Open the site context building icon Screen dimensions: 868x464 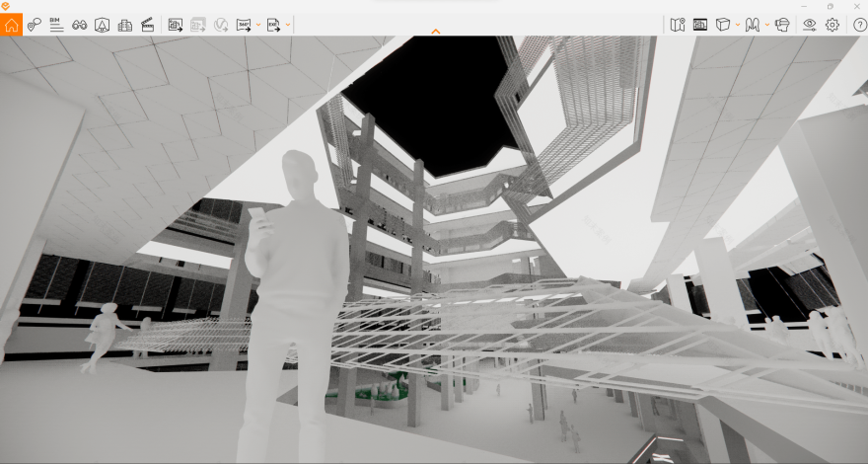pos(102,25)
